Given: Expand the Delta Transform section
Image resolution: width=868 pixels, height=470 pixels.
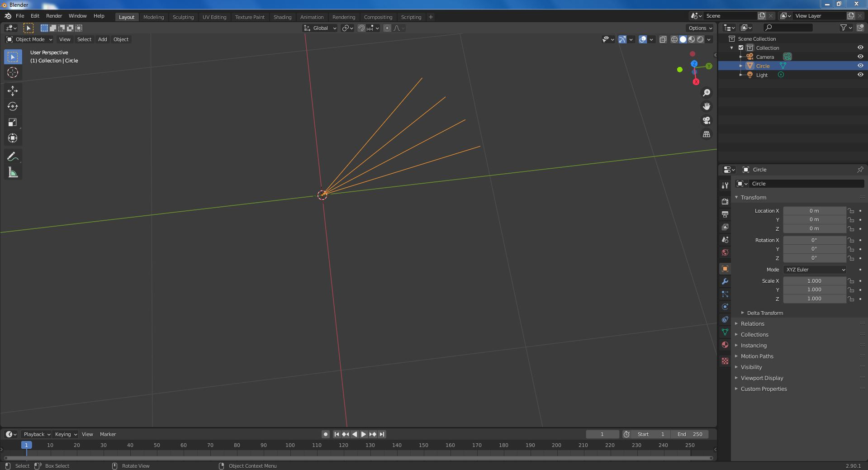Looking at the screenshot, I should (765, 313).
